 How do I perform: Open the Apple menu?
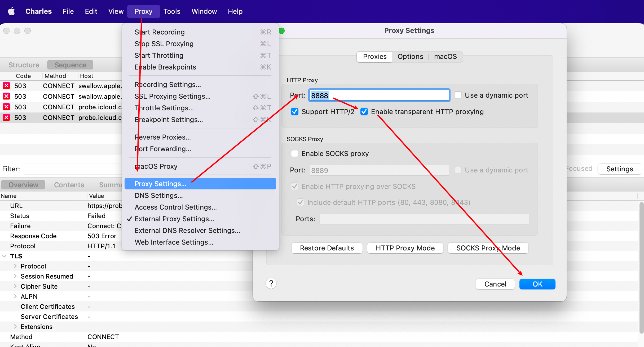[11, 11]
